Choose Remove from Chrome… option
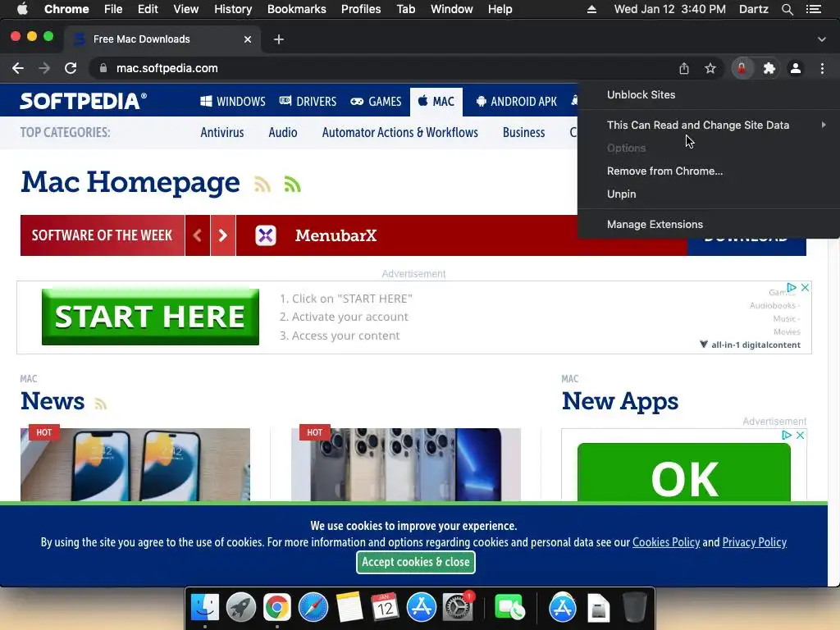This screenshot has width=840, height=630. [x=710, y=171]
